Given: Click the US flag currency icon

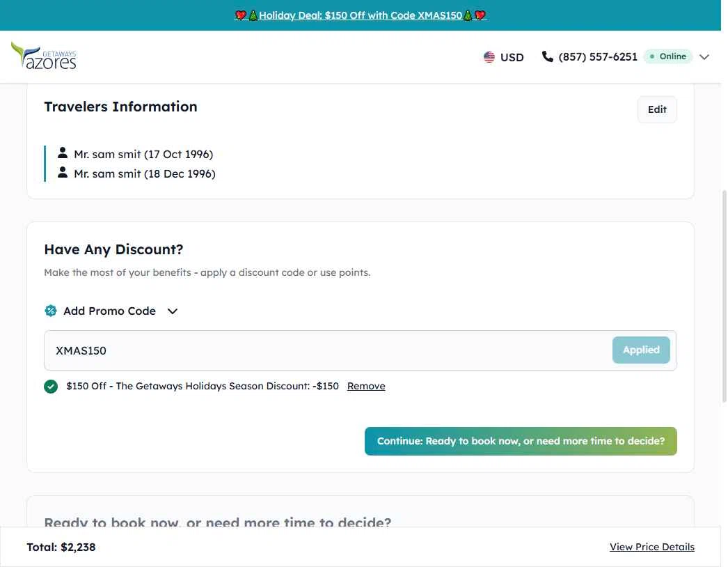Looking at the screenshot, I should coord(489,56).
